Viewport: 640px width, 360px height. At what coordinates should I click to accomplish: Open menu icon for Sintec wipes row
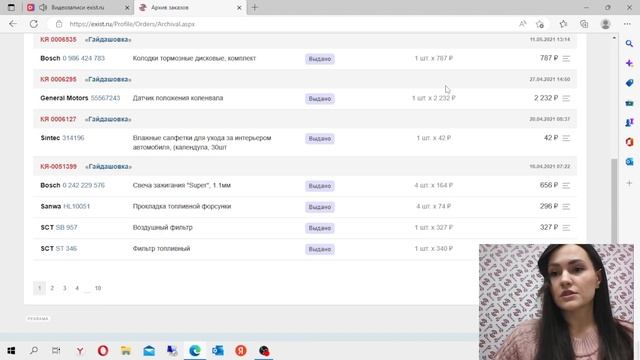tap(566, 138)
